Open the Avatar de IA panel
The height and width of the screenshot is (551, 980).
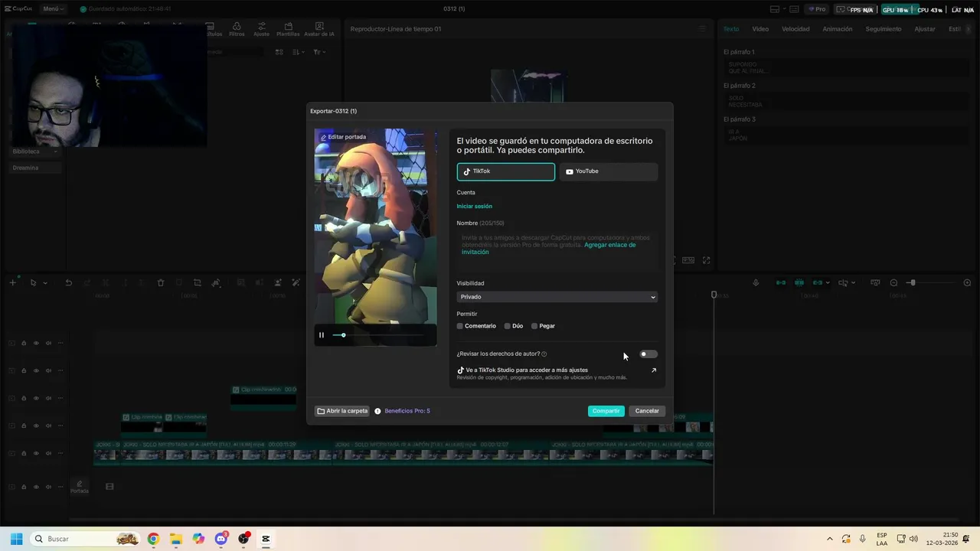click(x=319, y=30)
